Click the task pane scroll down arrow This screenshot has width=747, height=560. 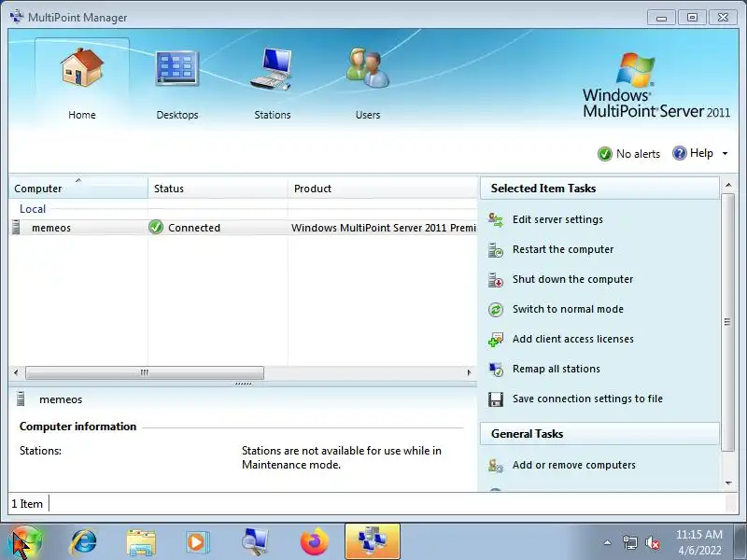pyautogui.click(x=728, y=483)
